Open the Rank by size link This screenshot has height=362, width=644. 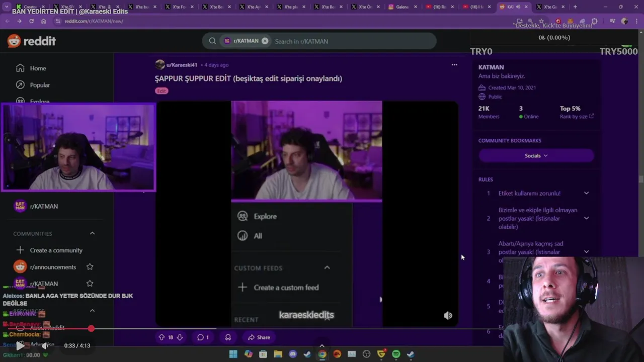click(577, 117)
